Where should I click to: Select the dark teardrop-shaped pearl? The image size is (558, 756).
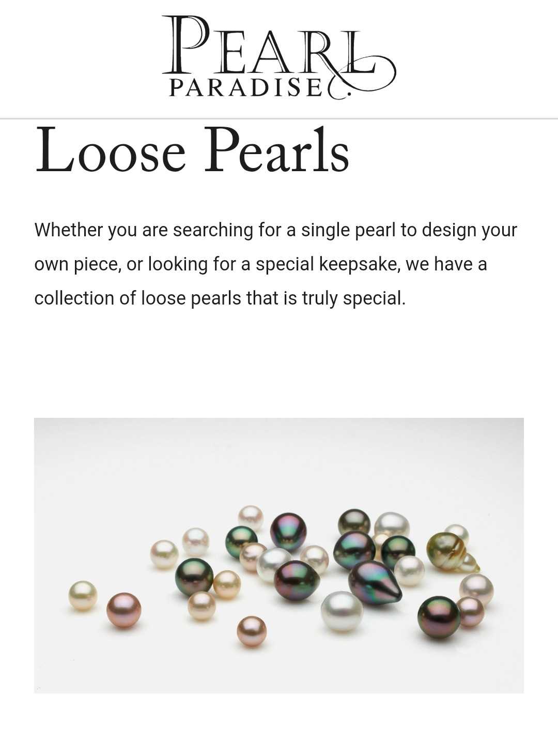(x=374, y=583)
